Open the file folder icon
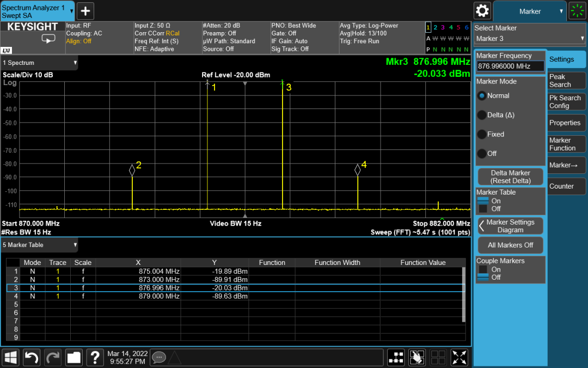 tap(74, 357)
